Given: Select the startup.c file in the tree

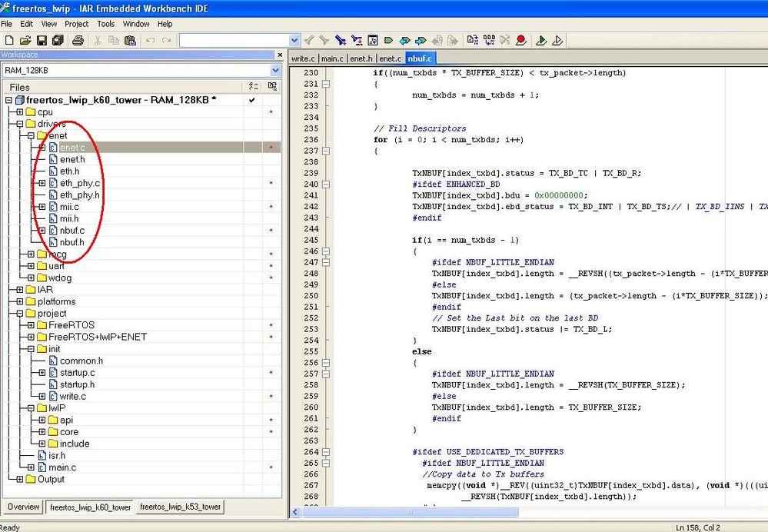Looking at the screenshot, I should pyautogui.click(x=78, y=372).
